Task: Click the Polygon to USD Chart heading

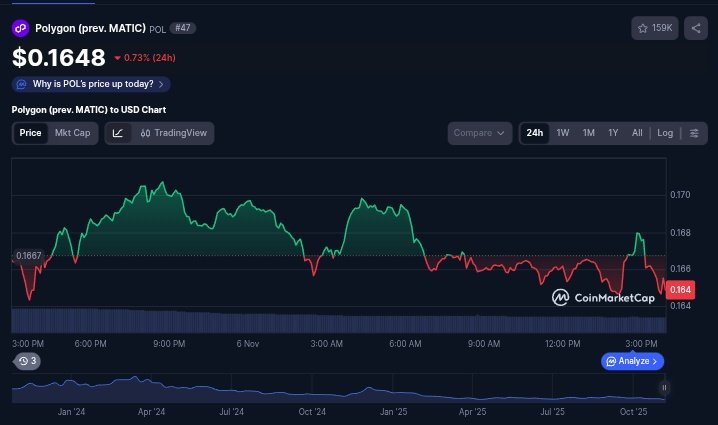Action: (89, 110)
